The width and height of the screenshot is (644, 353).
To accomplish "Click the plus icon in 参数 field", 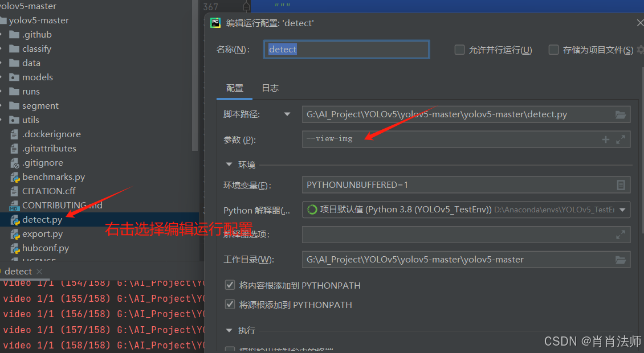I will pyautogui.click(x=605, y=138).
